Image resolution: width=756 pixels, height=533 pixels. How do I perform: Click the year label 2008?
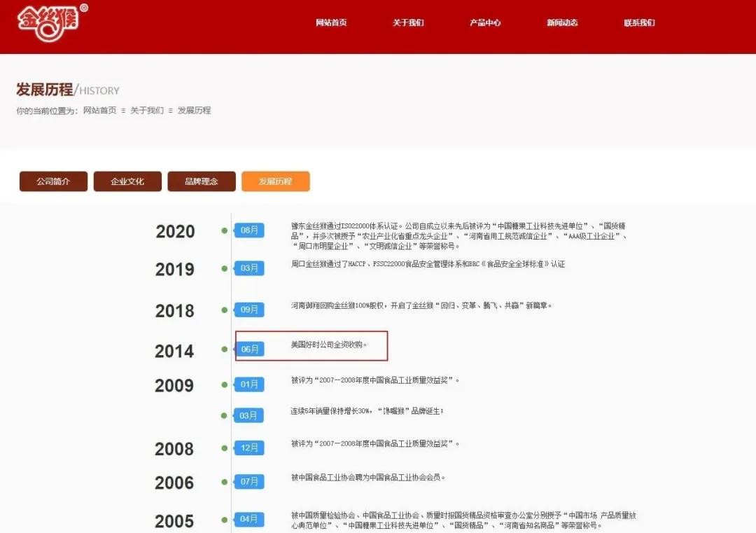pyautogui.click(x=174, y=449)
